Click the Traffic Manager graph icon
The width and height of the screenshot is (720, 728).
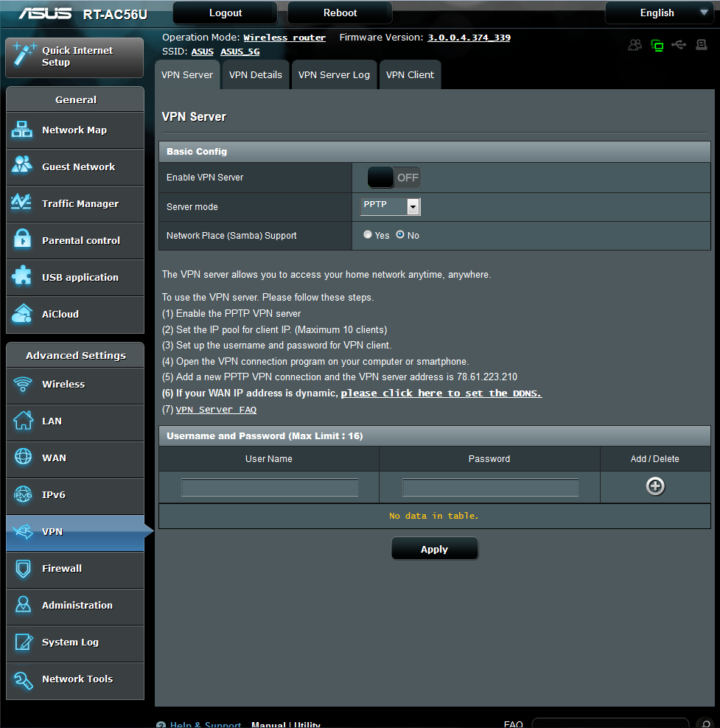(21, 202)
